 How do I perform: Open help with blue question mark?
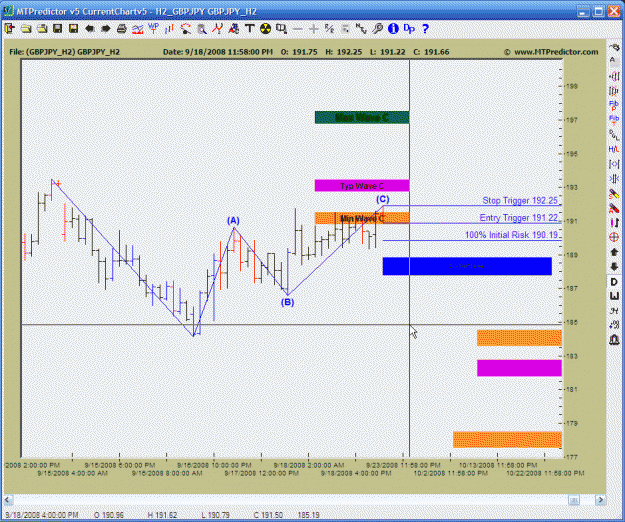425,29
